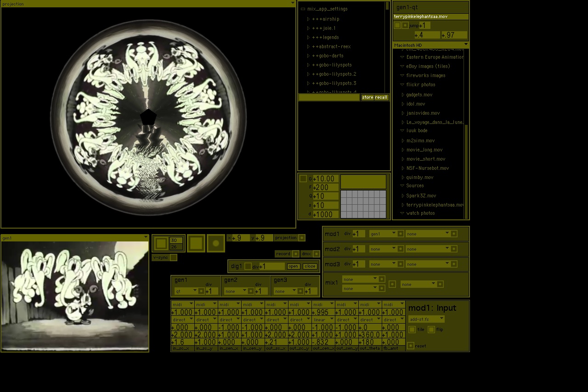Enable the v-sync checkbox

point(173,258)
